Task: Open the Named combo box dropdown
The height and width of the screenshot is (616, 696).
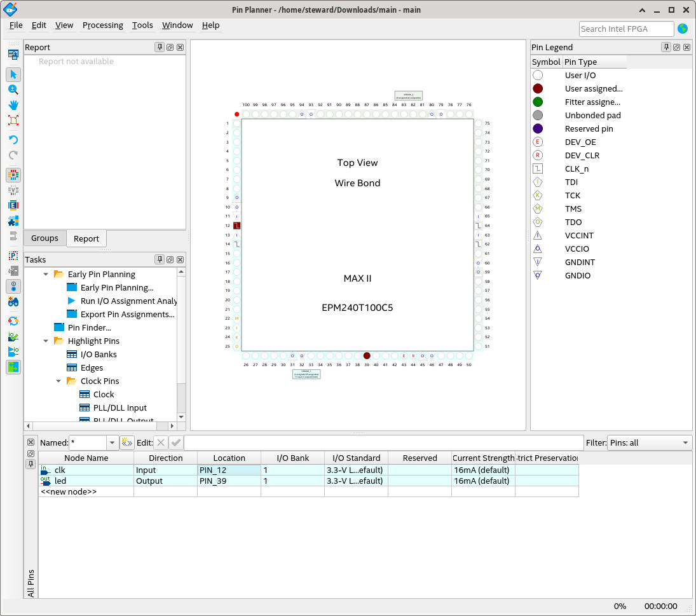Action: click(x=113, y=442)
